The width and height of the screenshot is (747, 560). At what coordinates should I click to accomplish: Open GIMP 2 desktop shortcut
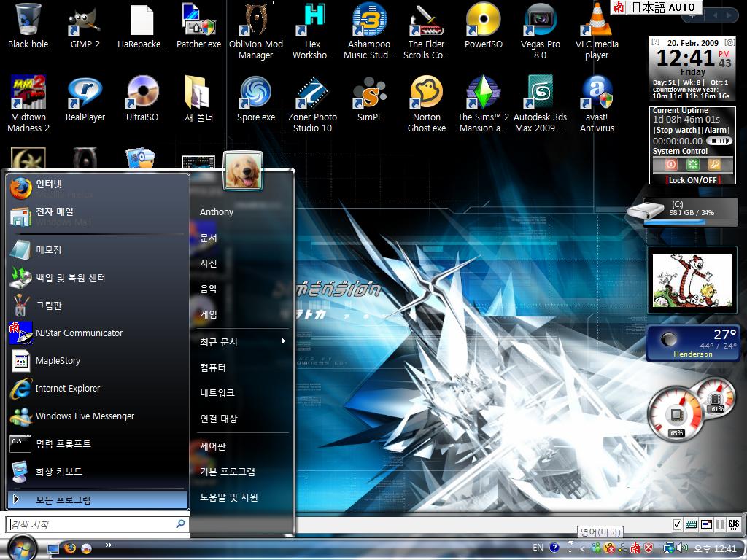pos(85,20)
